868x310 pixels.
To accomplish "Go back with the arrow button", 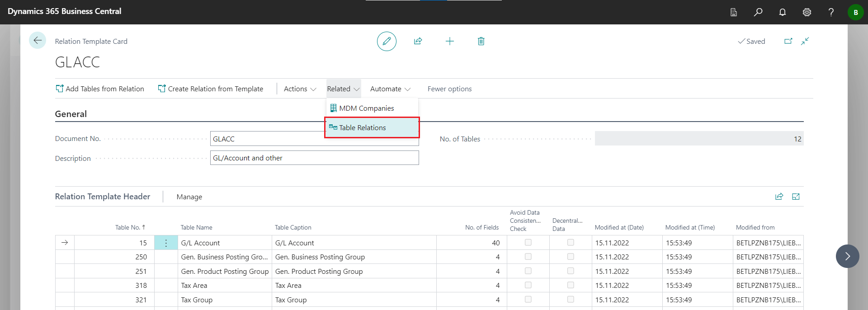I will click(38, 40).
